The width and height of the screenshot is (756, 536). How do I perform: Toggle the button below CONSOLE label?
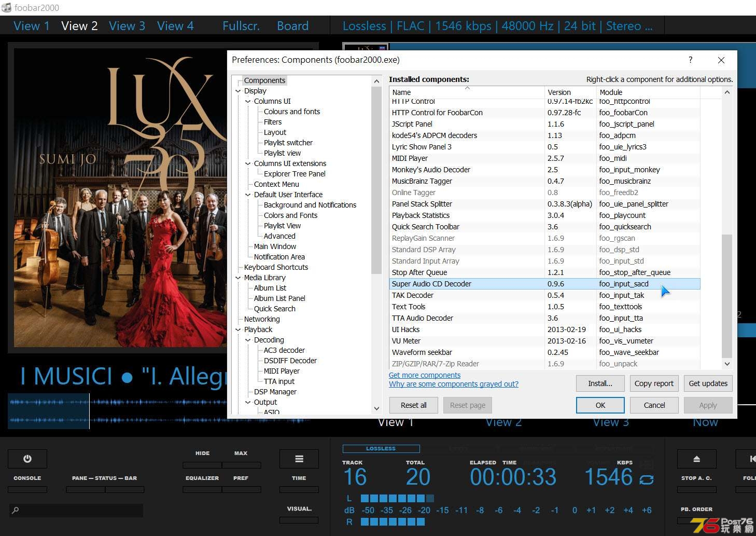coord(27,489)
